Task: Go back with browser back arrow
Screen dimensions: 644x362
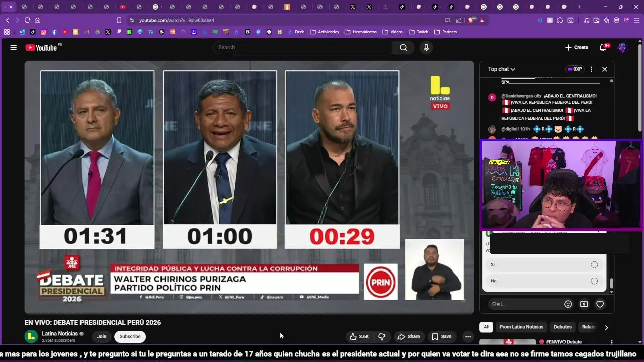Action: (8, 20)
